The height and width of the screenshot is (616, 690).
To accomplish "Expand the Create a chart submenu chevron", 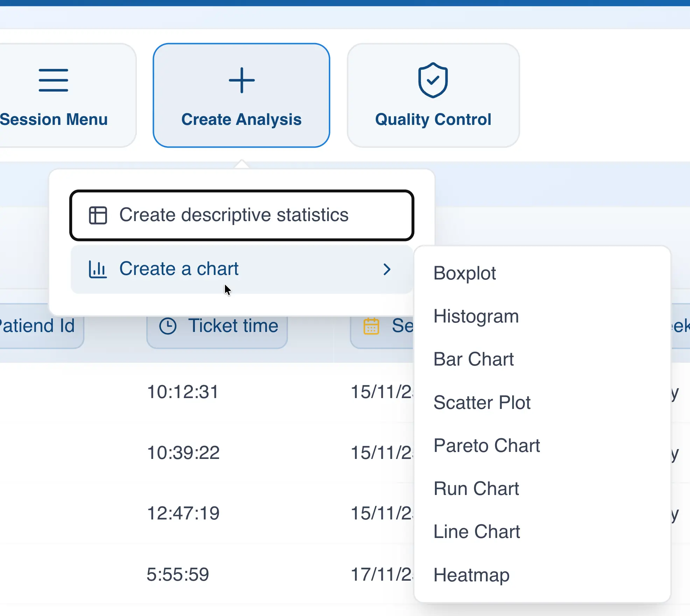I will (x=387, y=269).
